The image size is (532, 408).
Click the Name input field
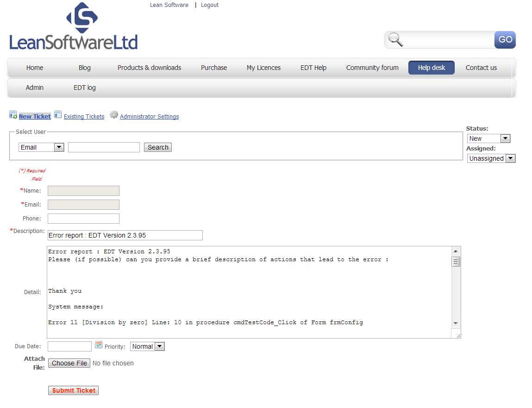tap(83, 191)
